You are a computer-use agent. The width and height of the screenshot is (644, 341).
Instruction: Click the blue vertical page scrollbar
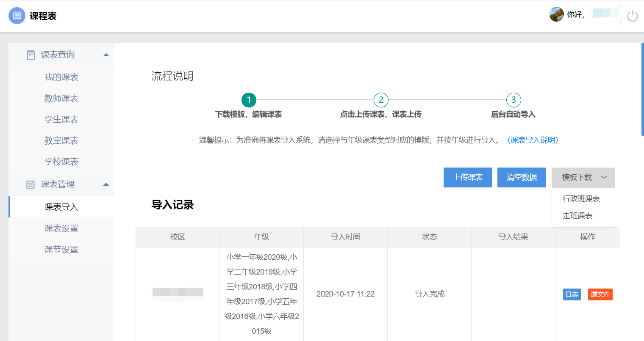click(642, 89)
